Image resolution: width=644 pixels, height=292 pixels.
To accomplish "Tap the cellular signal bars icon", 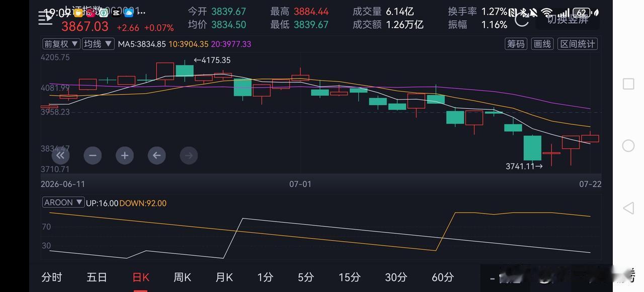I will point(564,13).
